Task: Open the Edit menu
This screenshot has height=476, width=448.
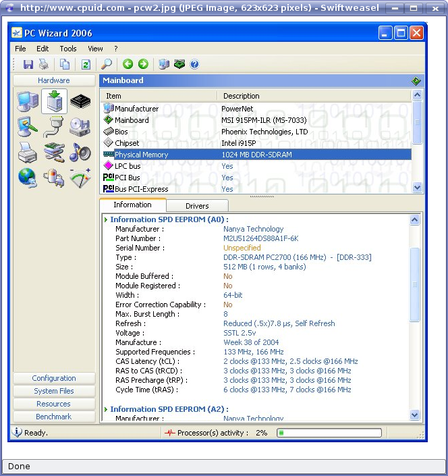Action: tap(43, 49)
